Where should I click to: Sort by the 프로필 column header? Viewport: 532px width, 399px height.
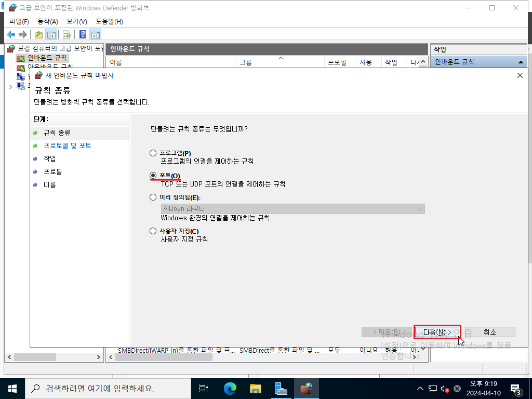340,62
